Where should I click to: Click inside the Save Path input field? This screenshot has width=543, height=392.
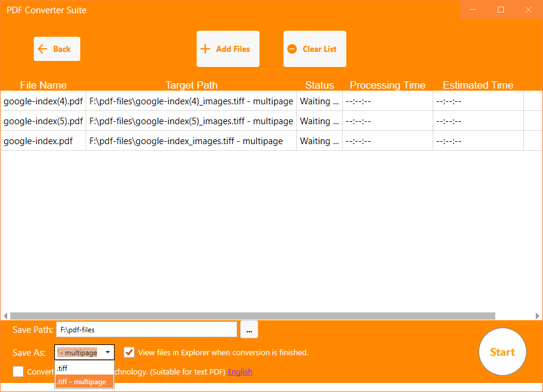[147, 329]
